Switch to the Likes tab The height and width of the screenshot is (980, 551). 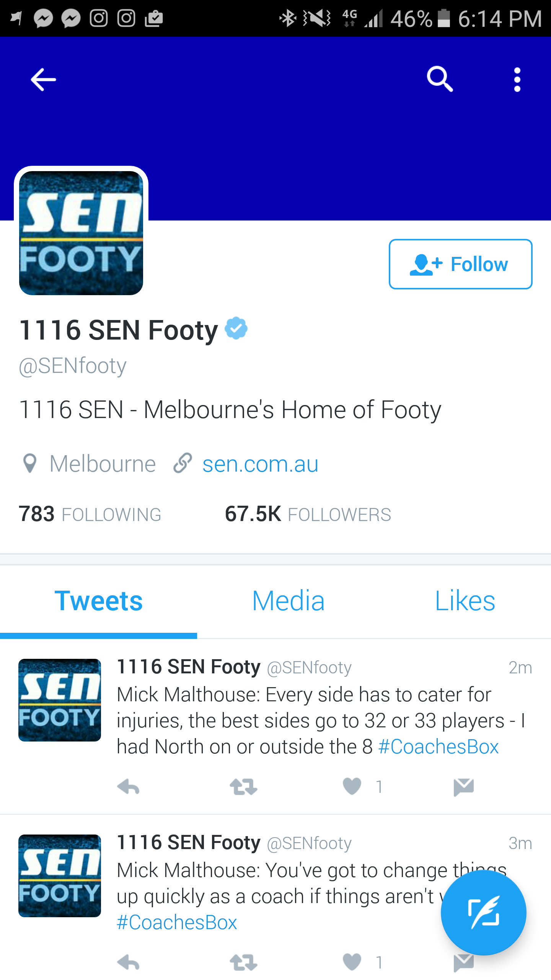(x=465, y=601)
